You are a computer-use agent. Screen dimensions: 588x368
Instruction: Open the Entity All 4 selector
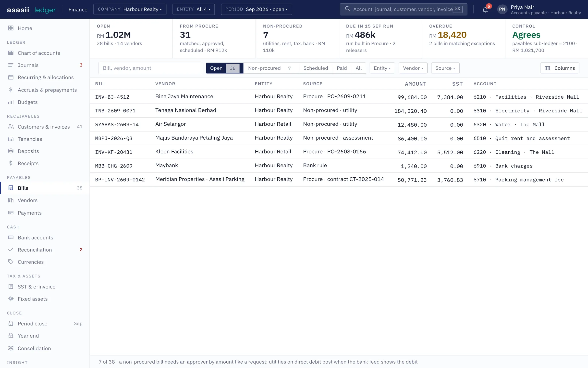(x=194, y=9)
